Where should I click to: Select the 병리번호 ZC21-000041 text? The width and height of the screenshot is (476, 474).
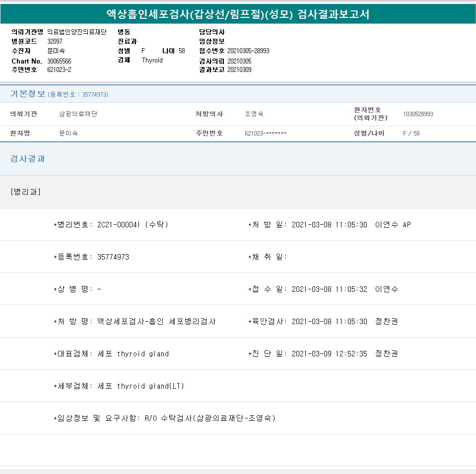click(x=133, y=224)
